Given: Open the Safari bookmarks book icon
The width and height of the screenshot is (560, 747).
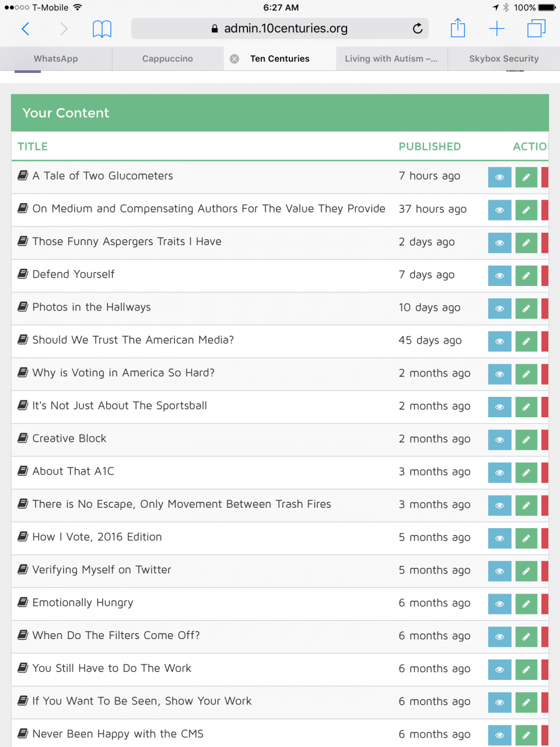Looking at the screenshot, I should click(102, 29).
